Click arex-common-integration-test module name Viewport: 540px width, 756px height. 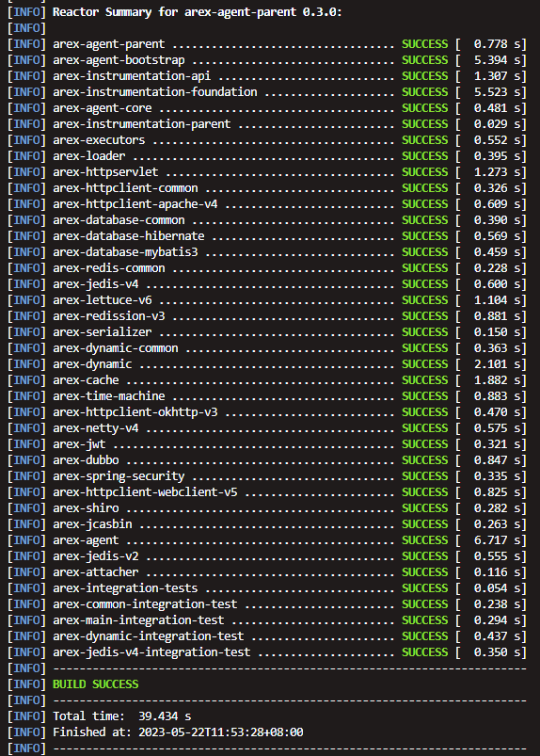145,603
